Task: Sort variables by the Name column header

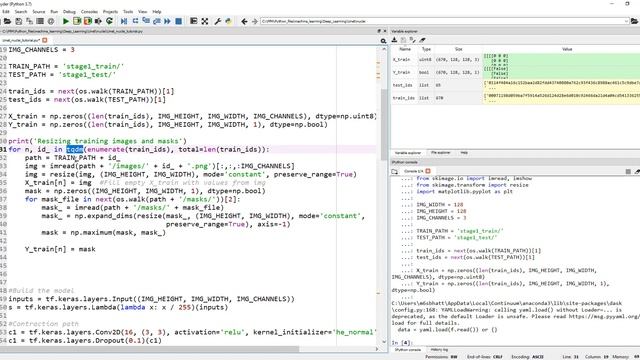Action: (x=405, y=49)
